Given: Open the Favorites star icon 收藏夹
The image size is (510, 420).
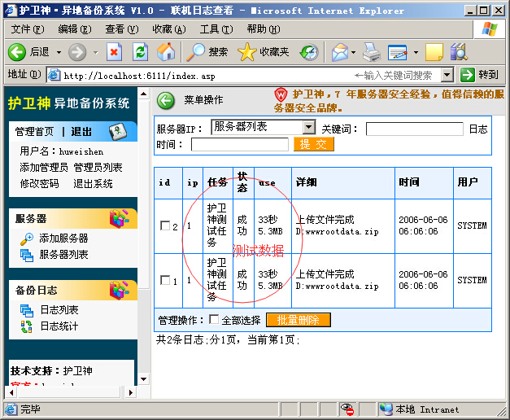Looking at the screenshot, I should click(247, 52).
